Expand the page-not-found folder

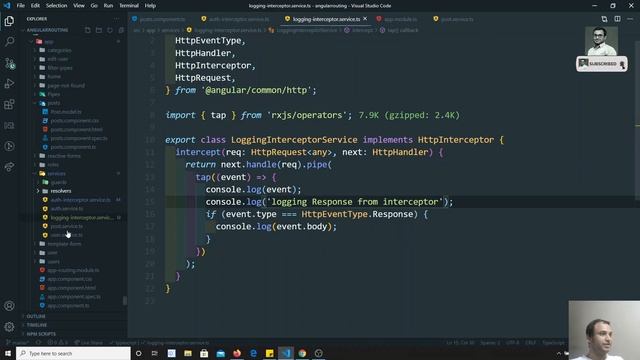click(66, 85)
